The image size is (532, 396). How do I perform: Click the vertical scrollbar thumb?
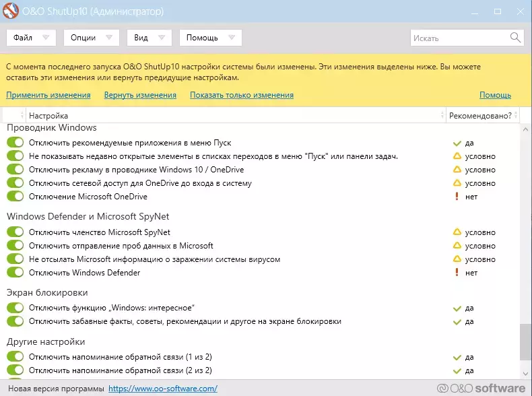pos(525,341)
